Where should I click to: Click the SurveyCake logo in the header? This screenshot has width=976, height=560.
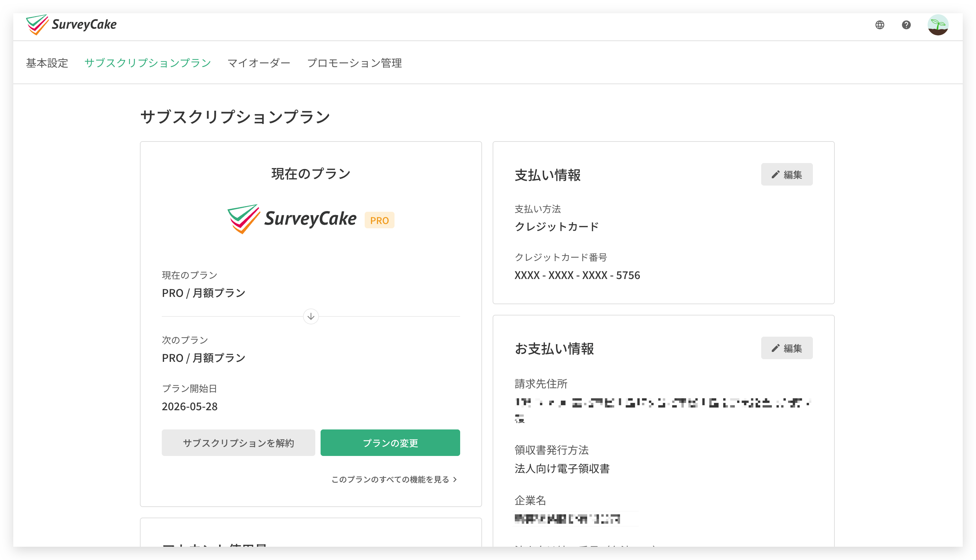point(71,25)
